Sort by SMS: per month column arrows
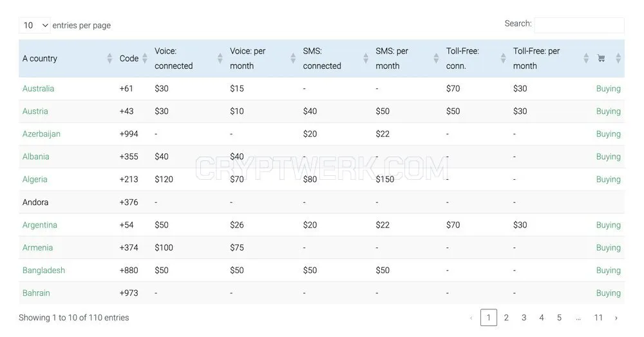The width and height of the screenshot is (644, 337). click(x=436, y=59)
